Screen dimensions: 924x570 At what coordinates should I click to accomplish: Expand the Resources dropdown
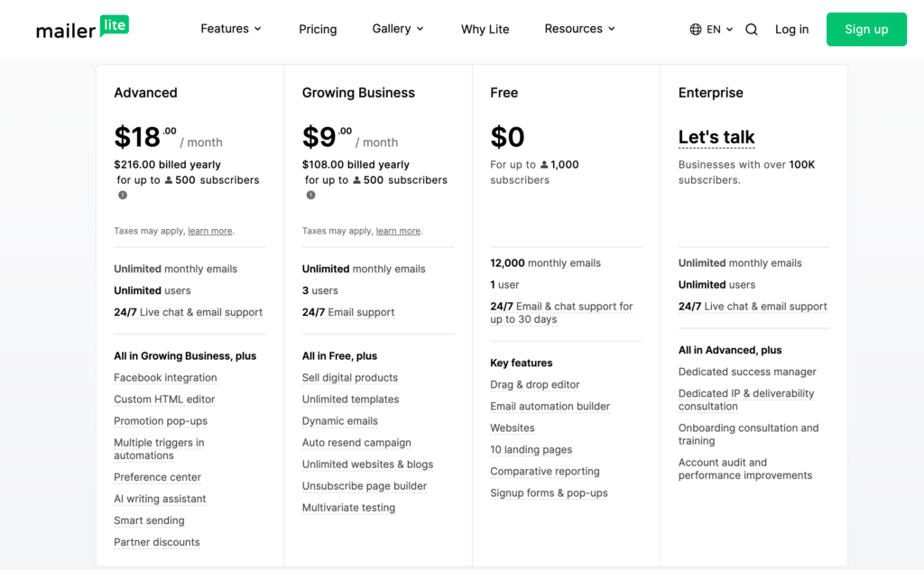click(x=579, y=28)
